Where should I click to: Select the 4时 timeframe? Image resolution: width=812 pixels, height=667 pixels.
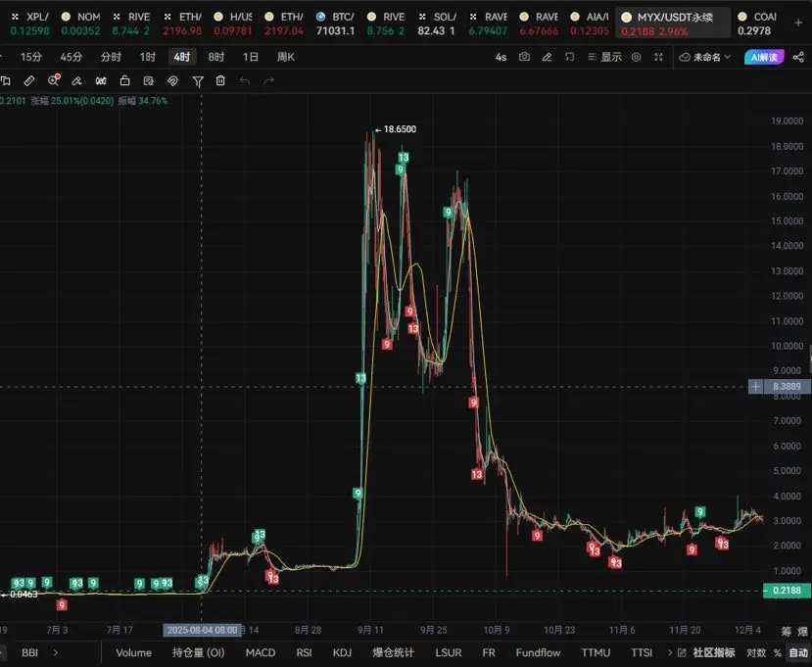(x=182, y=57)
